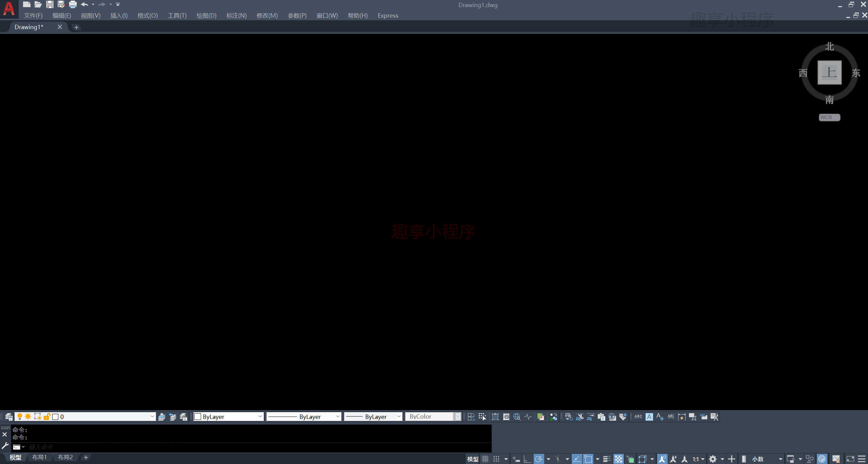Screen dimensions: 868x464
Task: Open the ByLayer linetype dropdown
Action: point(338,417)
